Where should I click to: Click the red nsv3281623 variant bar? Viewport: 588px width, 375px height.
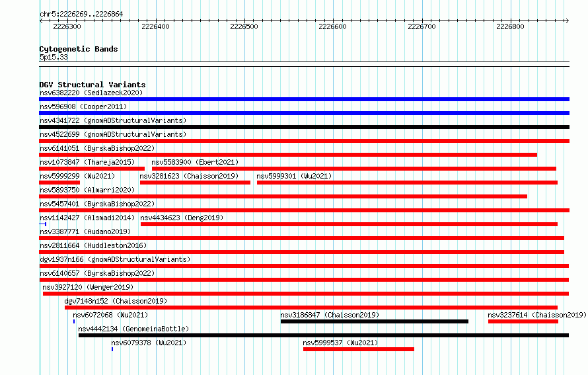click(x=195, y=183)
